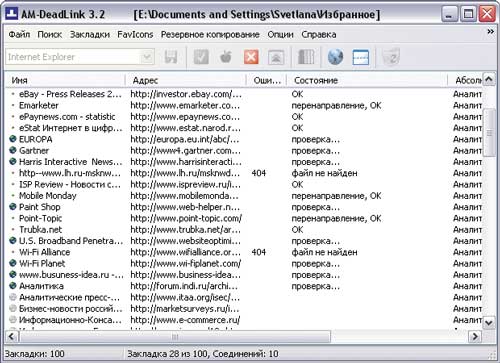Click globe icon next to Аналитика row

(x=13, y=286)
